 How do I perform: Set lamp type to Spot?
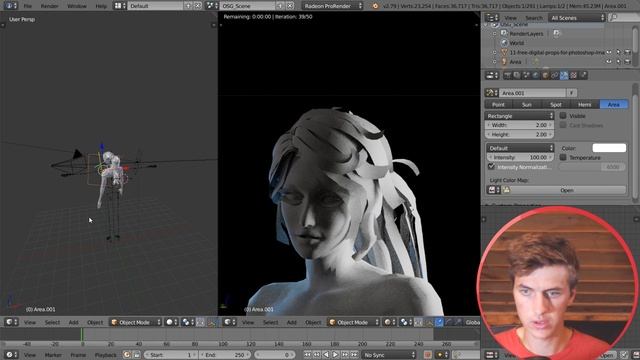[x=556, y=105]
